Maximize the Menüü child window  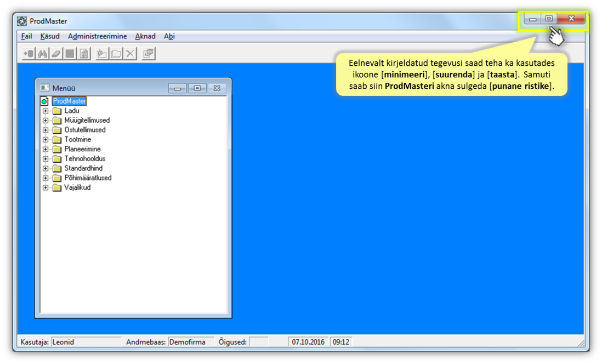[197, 88]
